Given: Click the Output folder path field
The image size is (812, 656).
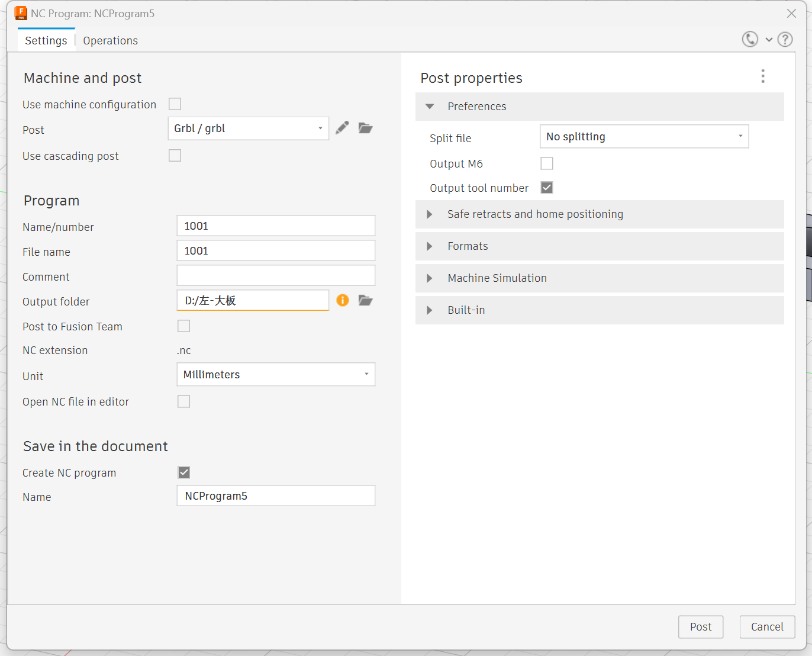Looking at the screenshot, I should tap(253, 301).
